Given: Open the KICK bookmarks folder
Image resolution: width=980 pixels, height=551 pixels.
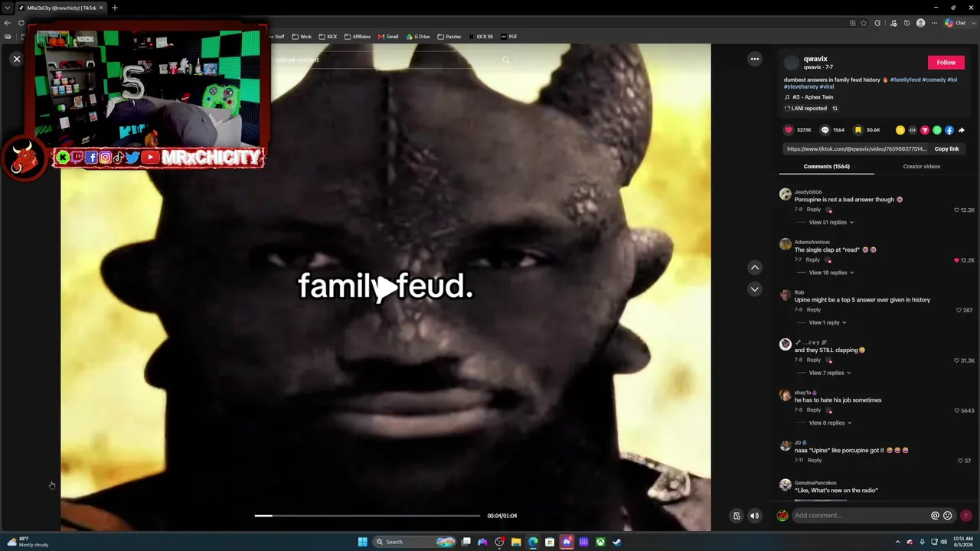Looking at the screenshot, I should coord(328,37).
